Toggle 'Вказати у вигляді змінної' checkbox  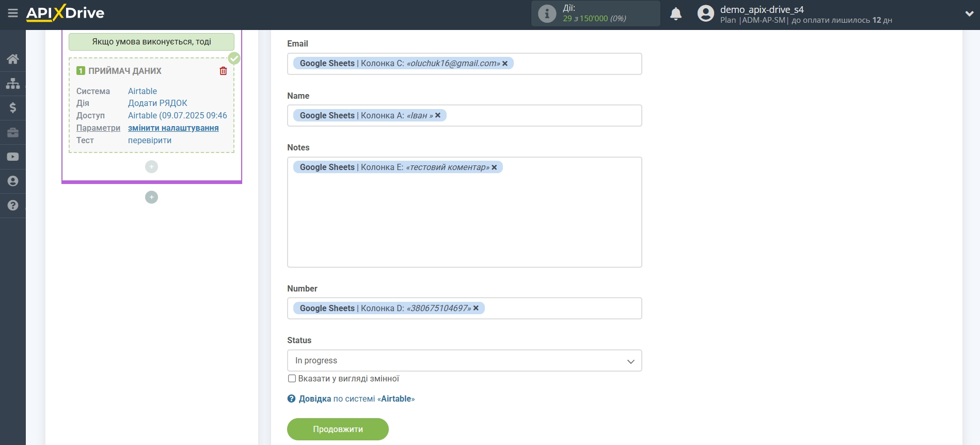[292, 378]
